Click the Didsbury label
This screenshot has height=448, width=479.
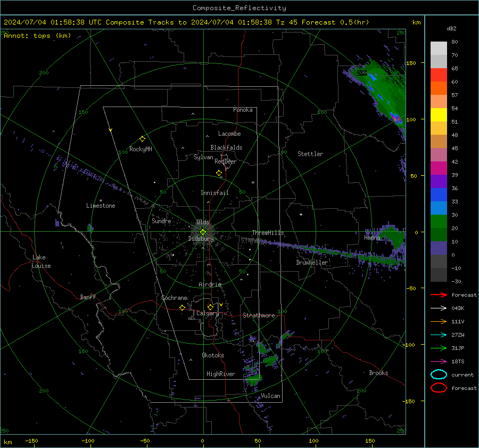pyautogui.click(x=201, y=239)
